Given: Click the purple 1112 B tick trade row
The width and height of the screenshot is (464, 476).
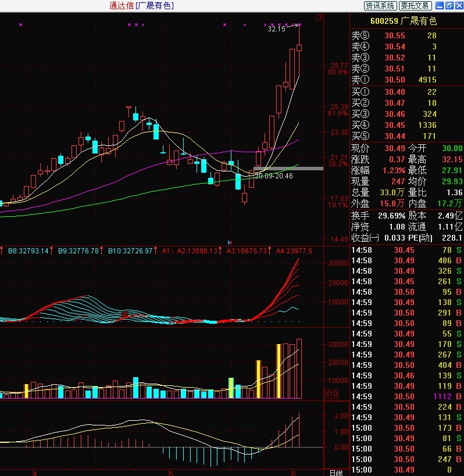Looking at the screenshot, I should tap(407, 396).
